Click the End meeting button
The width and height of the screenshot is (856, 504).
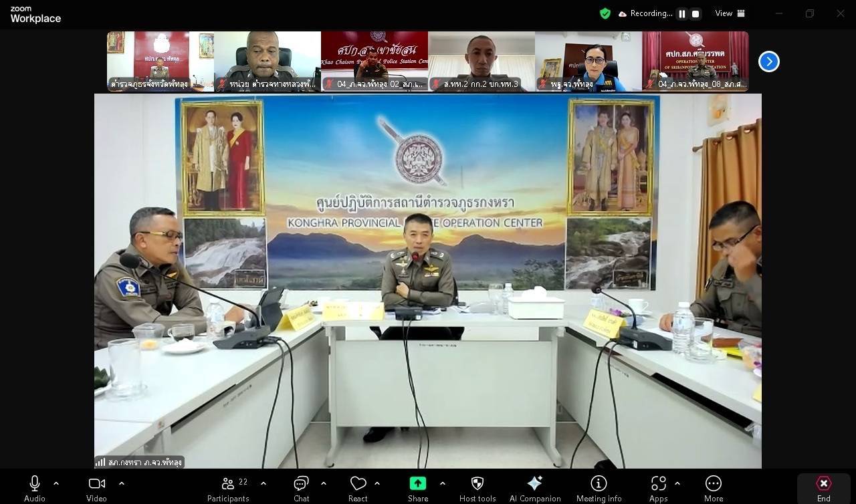[x=823, y=488]
